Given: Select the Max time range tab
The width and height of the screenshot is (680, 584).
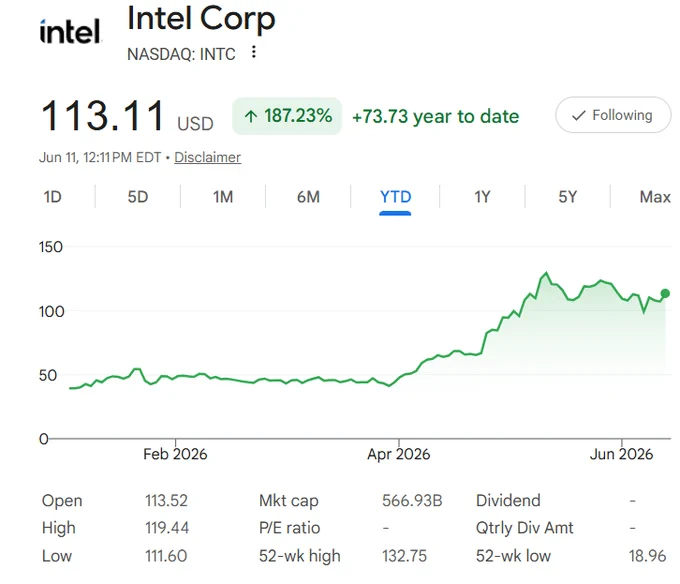Looking at the screenshot, I should coord(654,197).
